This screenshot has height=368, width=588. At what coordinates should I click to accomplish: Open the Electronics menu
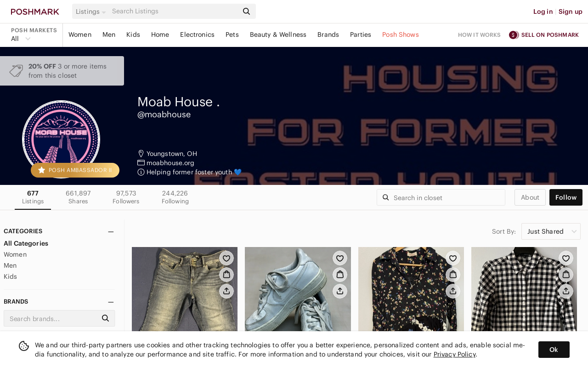point(197,34)
